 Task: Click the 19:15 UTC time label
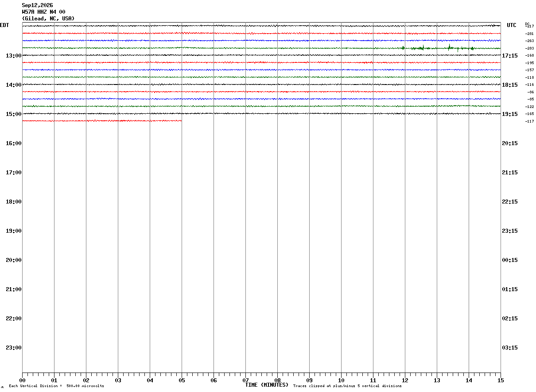point(510,114)
